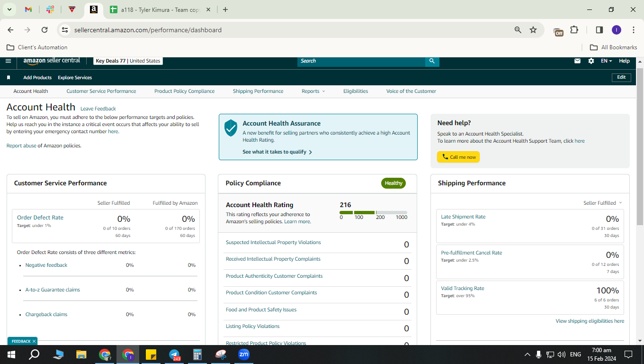
Task: Open the browser zoom magnifier icon
Action: (x=518, y=30)
